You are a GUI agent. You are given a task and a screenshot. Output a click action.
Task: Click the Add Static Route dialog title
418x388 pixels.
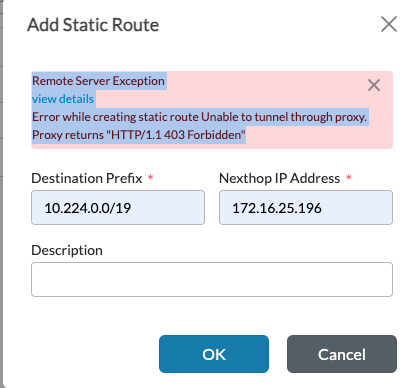click(x=93, y=25)
